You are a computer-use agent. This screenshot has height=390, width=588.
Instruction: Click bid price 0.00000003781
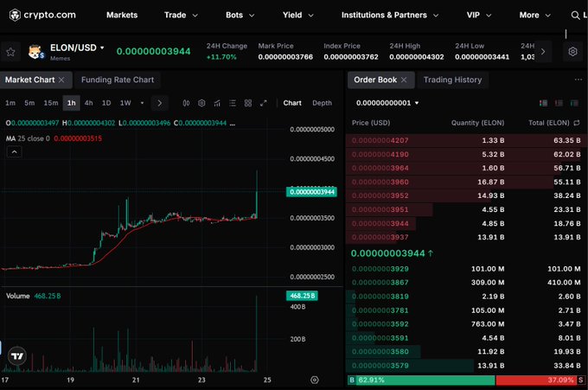tap(380, 310)
